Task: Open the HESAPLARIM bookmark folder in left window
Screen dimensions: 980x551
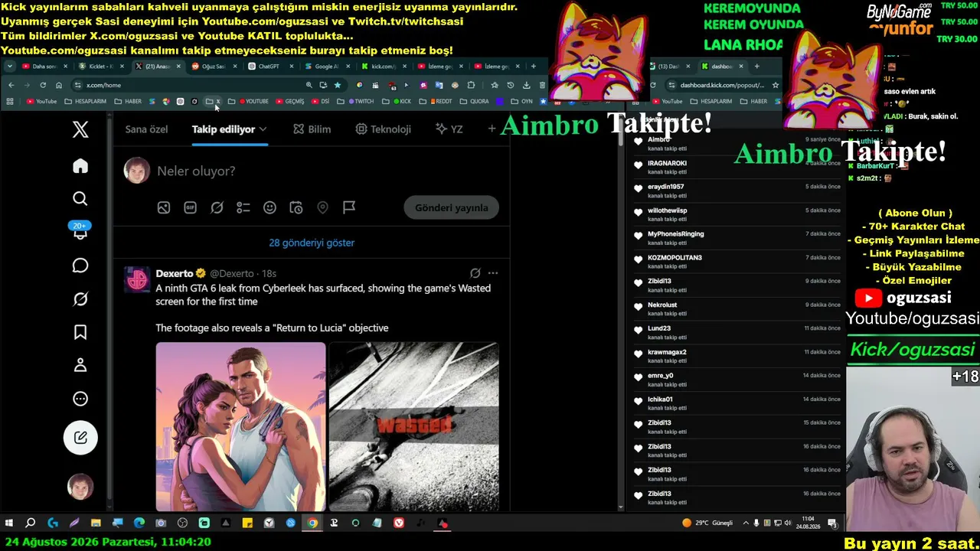Action: (86, 101)
